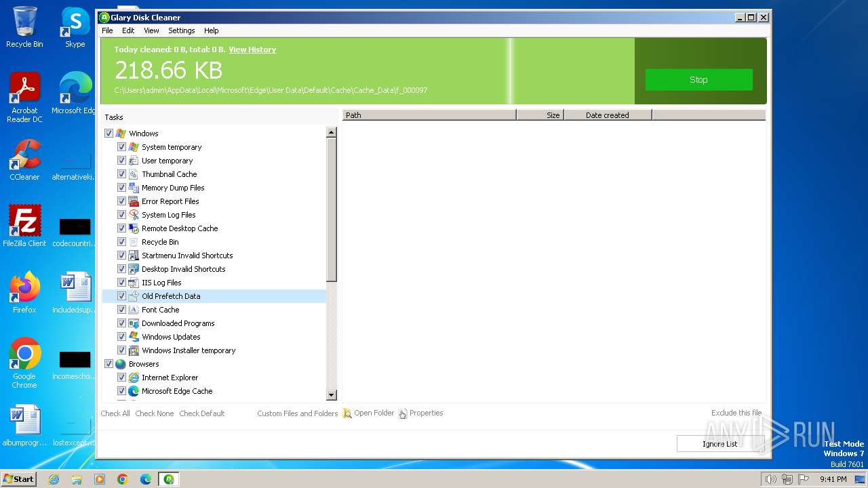Click the Windows Updates icon
The image size is (868, 488).
click(x=134, y=337)
